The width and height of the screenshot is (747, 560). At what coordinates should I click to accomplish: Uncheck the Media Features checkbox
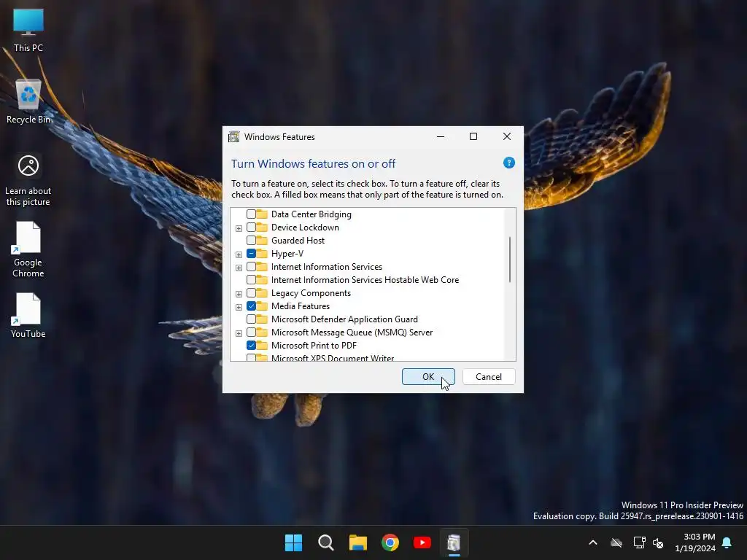click(x=251, y=306)
